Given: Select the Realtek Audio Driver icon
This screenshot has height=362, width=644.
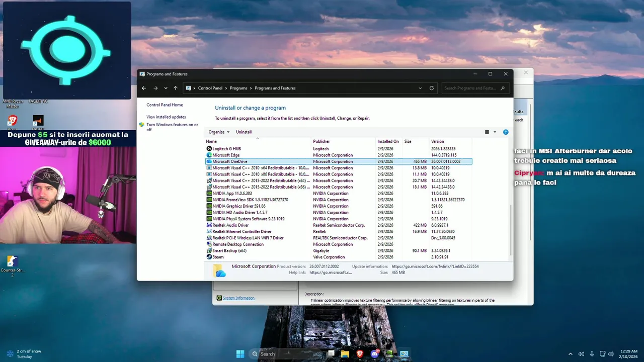Looking at the screenshot, I should pyautogui.click(x=209, y=225).
